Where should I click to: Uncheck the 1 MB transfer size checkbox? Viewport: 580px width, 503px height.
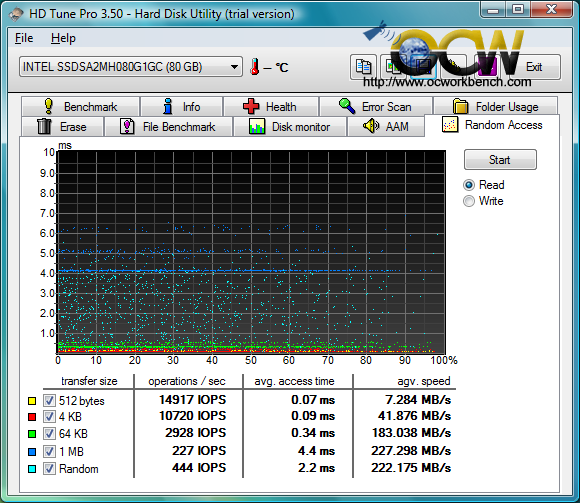49,451
